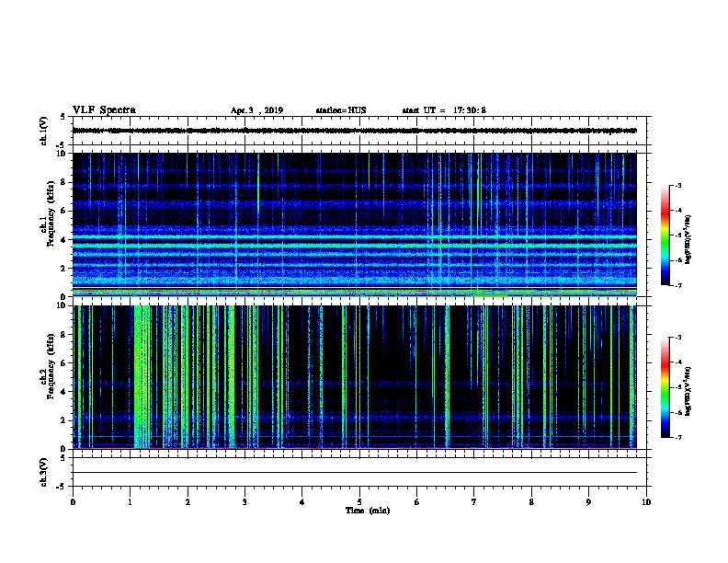The image size is (728, 563).
Task: Click the "1" tick on the time axis
Action: pyautogui.click(x=130, y=502)
